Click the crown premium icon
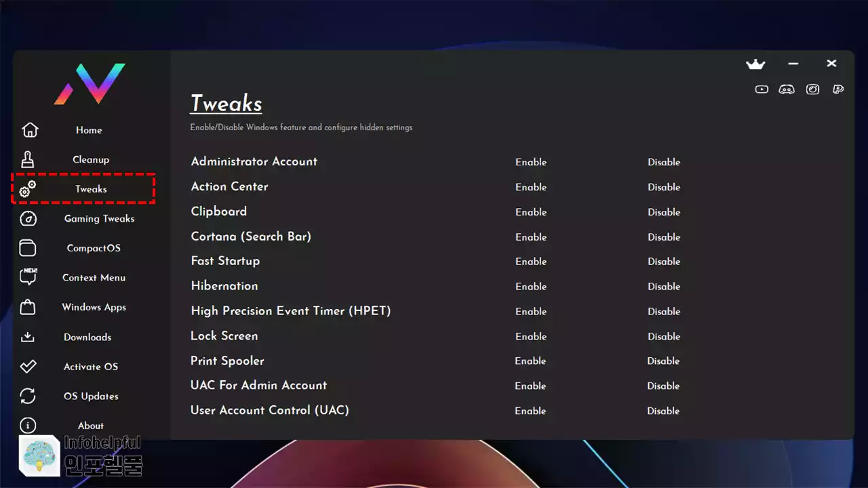Image resolution: width=868 pixels, height=488 pixels. [755, 64]
